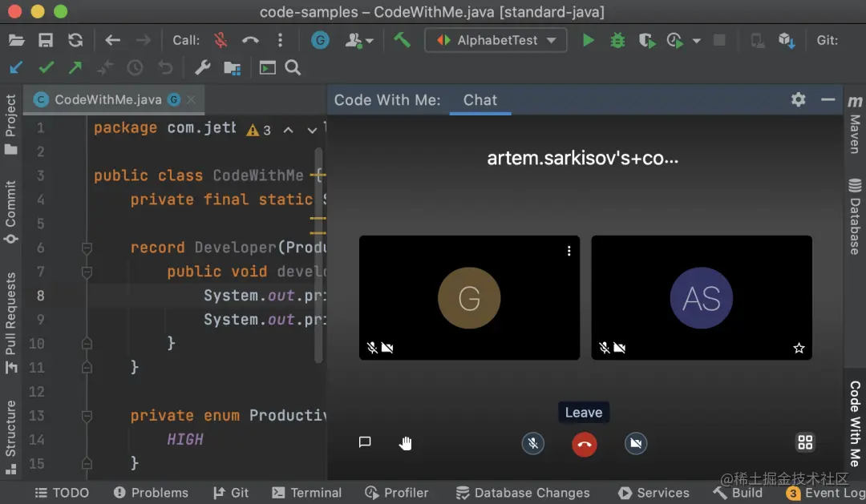The width and height of the screenshot is (866, 504).
Task: Open Code With Me settings gear
Action: tap(798, 99)
